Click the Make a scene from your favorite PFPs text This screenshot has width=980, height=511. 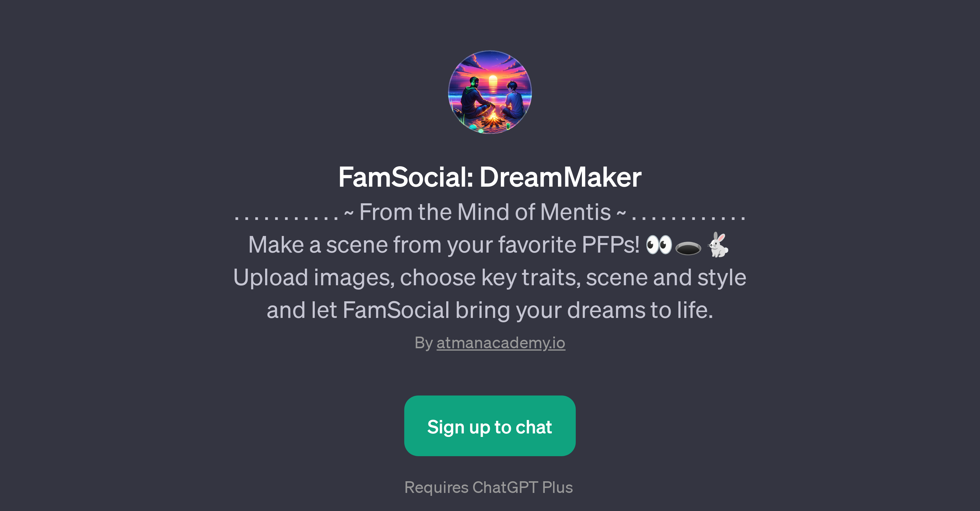click(444, 245)
